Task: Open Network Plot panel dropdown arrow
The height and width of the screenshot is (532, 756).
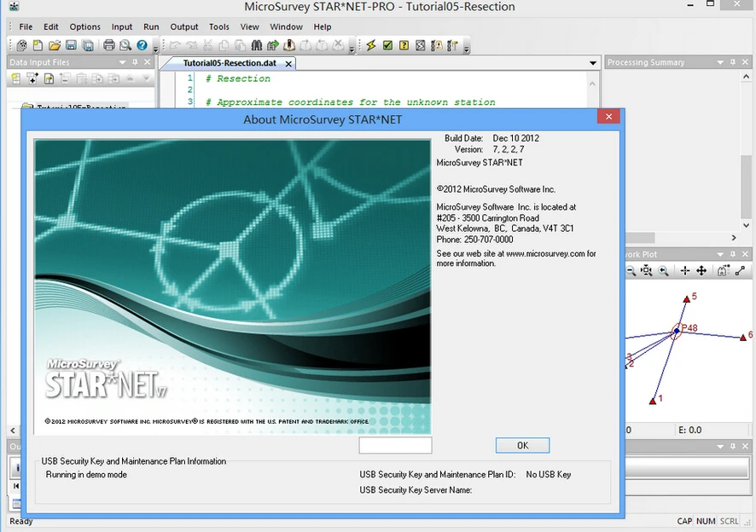Action: click(x=720, y=254)
